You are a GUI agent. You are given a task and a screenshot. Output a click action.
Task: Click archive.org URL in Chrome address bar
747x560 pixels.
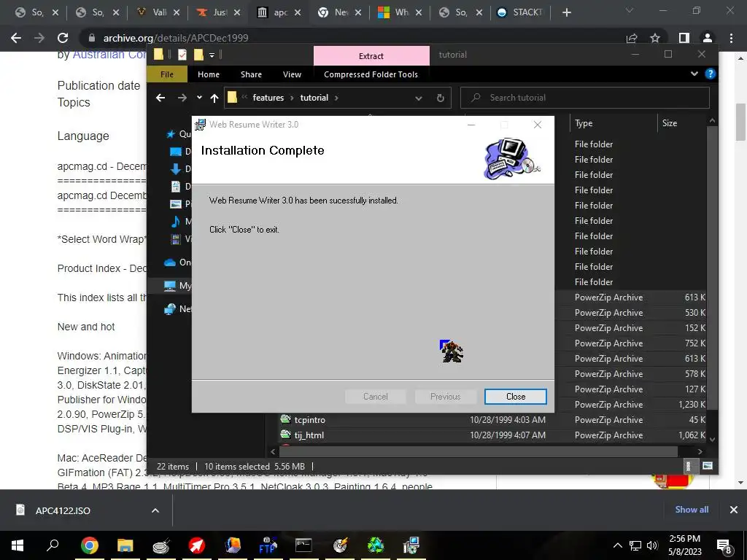[x=176, y=38]
